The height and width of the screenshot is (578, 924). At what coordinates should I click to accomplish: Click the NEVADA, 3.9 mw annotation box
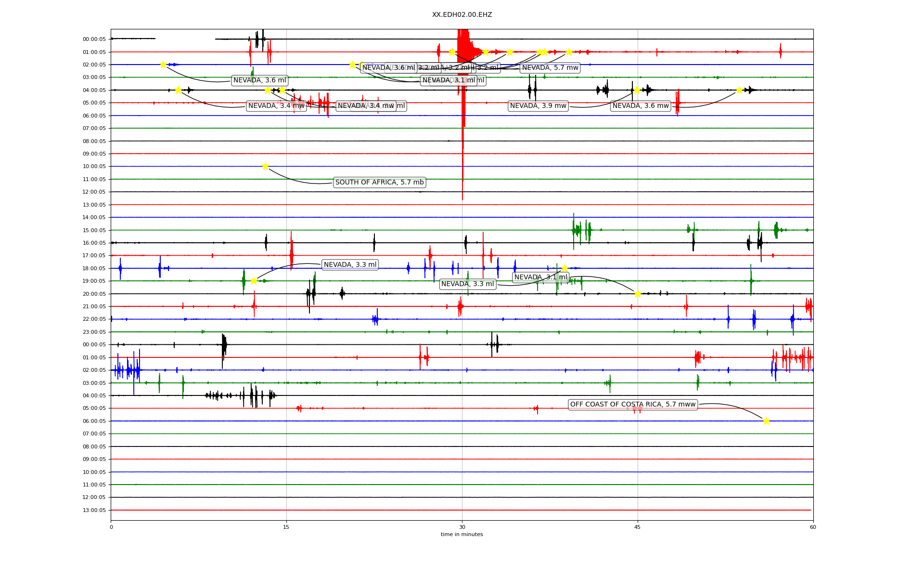pos(538,106)
